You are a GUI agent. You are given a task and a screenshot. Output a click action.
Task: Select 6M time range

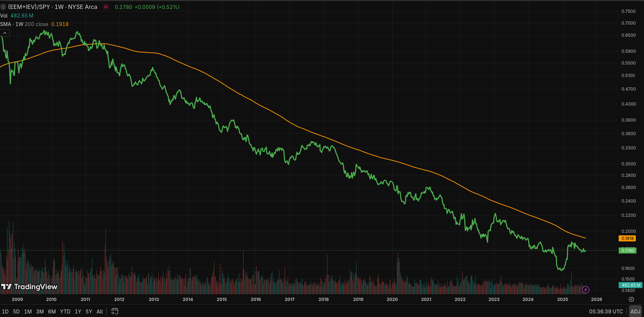(52, 311)
